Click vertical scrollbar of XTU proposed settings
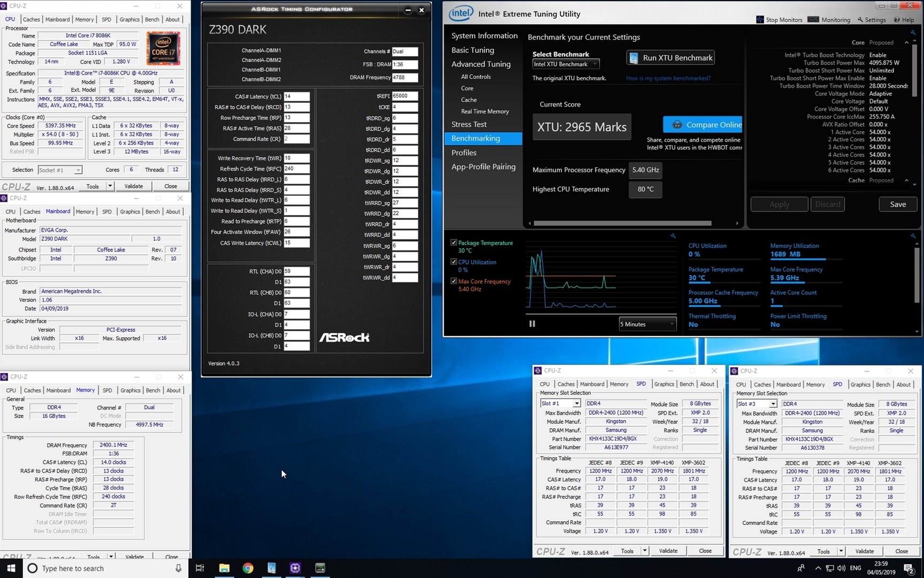The image size is (924, 578). click(x=914, y=70)
